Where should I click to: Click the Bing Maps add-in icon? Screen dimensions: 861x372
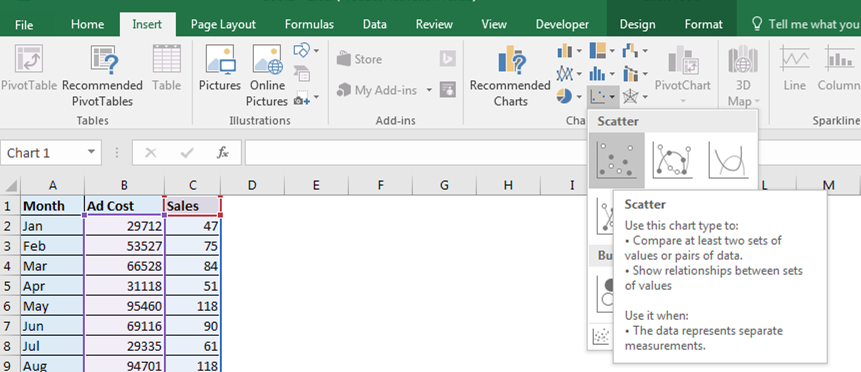(x=448, y=59)
